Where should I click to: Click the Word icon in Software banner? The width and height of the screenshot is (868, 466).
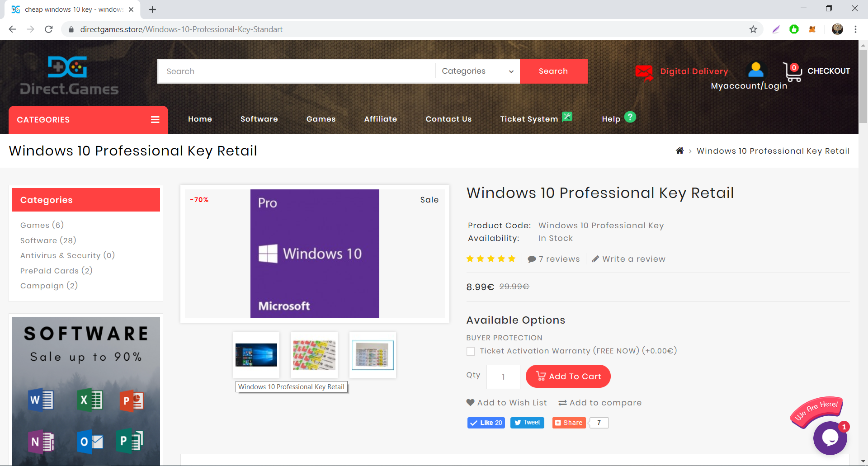point(41,400)
